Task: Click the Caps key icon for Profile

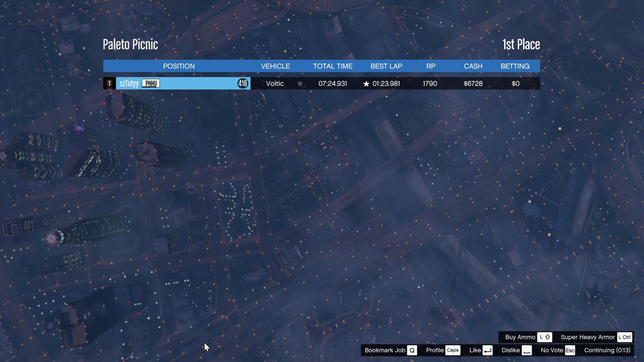Action: [452, 350]
